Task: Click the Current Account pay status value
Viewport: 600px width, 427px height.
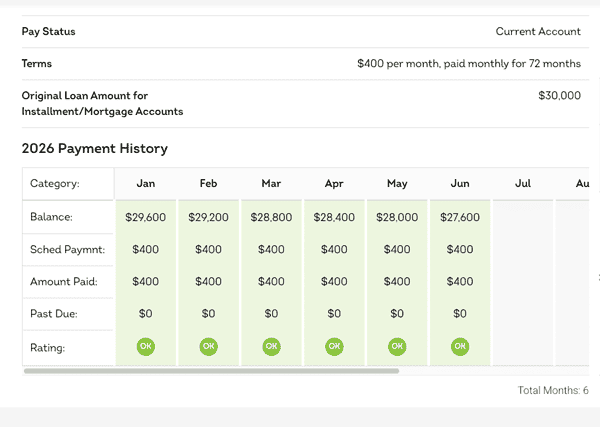Action: [x=538, y=31]
